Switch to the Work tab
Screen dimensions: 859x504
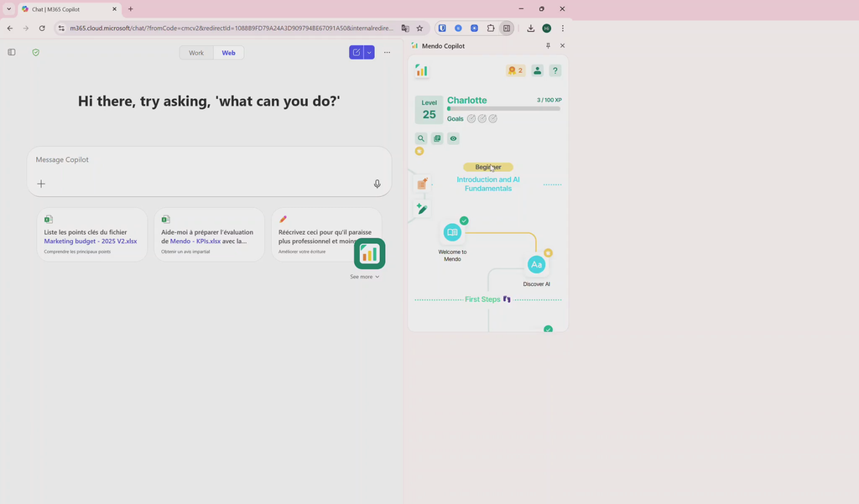pyautogui.click(x=196, y=53)
